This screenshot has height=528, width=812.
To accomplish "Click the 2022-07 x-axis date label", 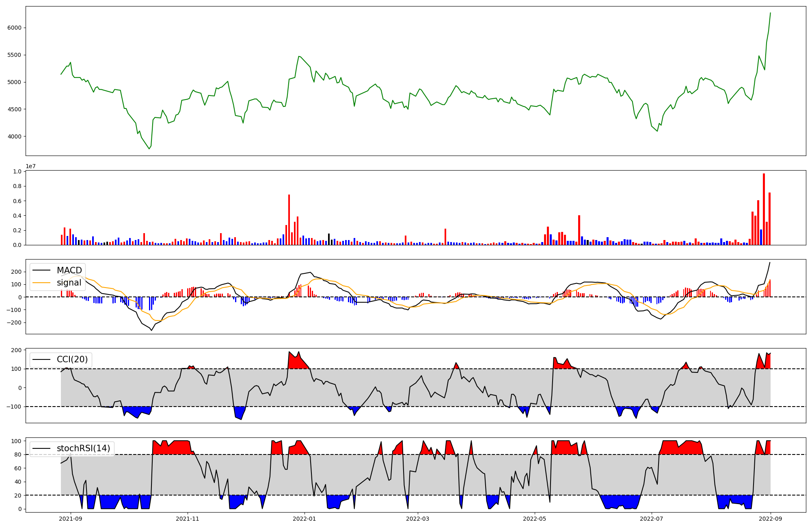I will pyautogui.click(x=651, y=519).
